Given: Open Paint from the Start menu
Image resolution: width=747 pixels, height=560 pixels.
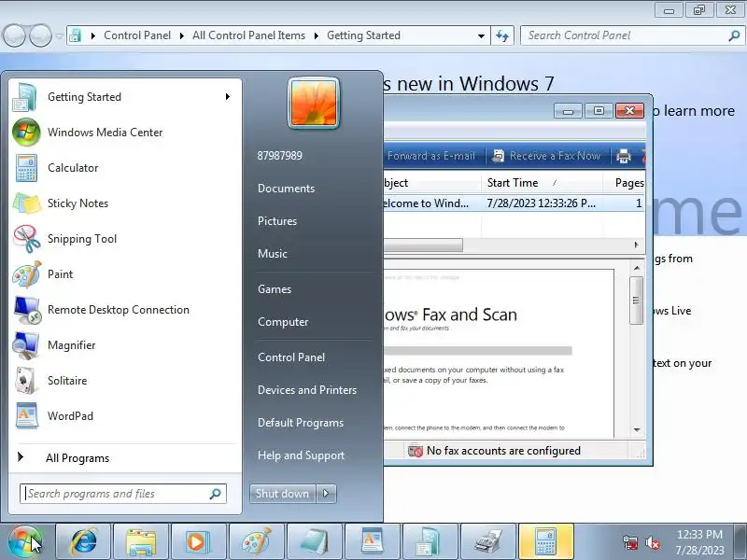Looking at the screenshot, I should [x=125, y=274].
